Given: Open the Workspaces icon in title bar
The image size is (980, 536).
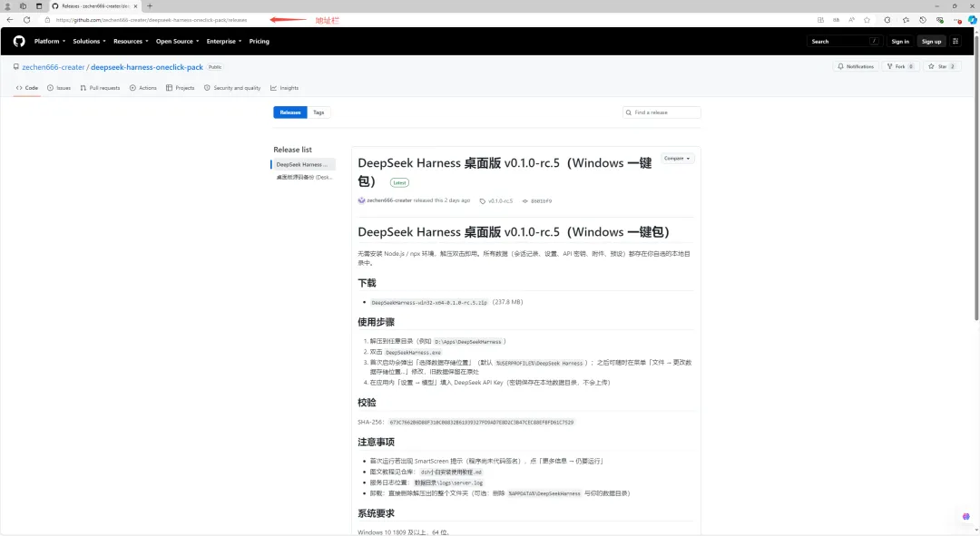Looking at the screenshot, I should (23, 6).
